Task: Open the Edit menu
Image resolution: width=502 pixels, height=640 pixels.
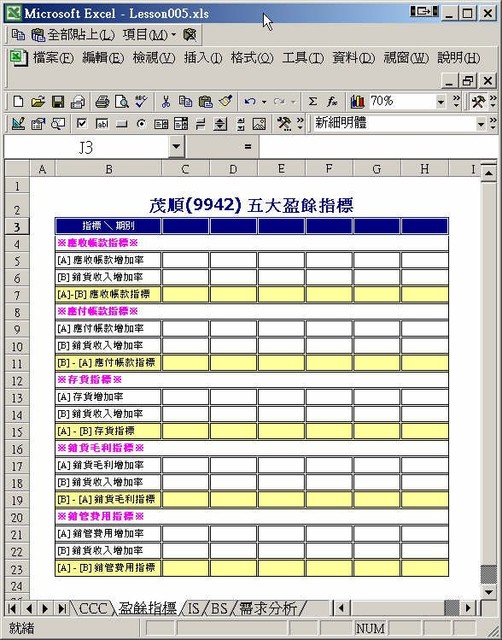Action: click(x=103, y=58)
